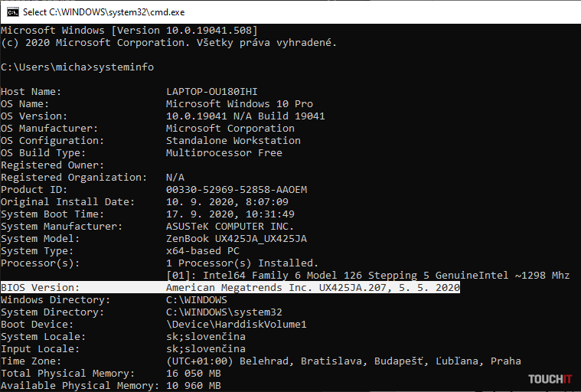Click the '16 050 MB' memory value
581x392 pixels.
pyautogui.click(x=194, y=373)
